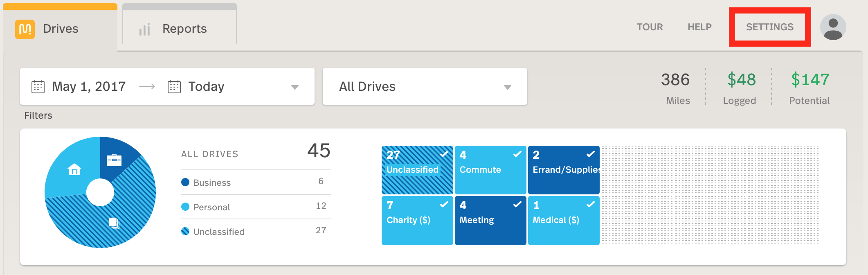Click the $147 Potential stat
This screenshot has height=275, width=868.
810,88
